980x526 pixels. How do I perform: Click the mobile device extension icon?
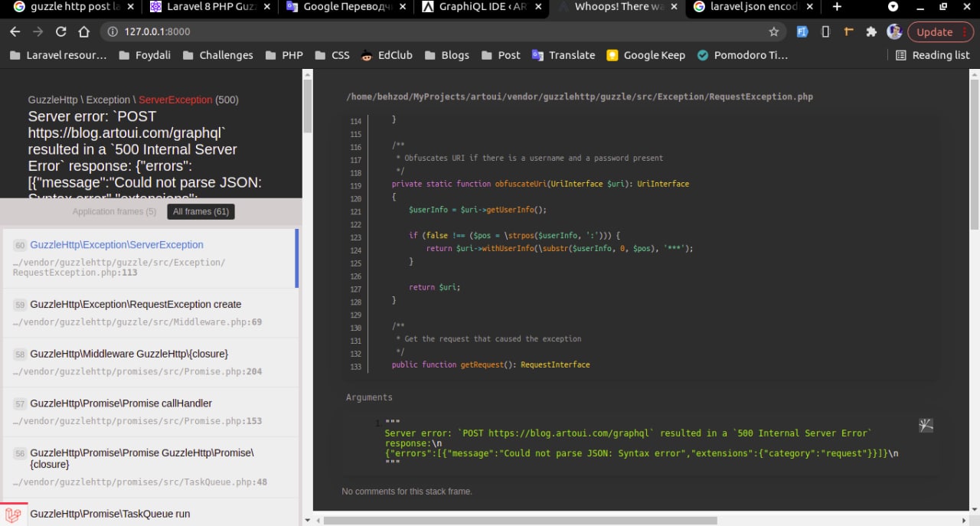pyautogui.click(x=825, y=32)
